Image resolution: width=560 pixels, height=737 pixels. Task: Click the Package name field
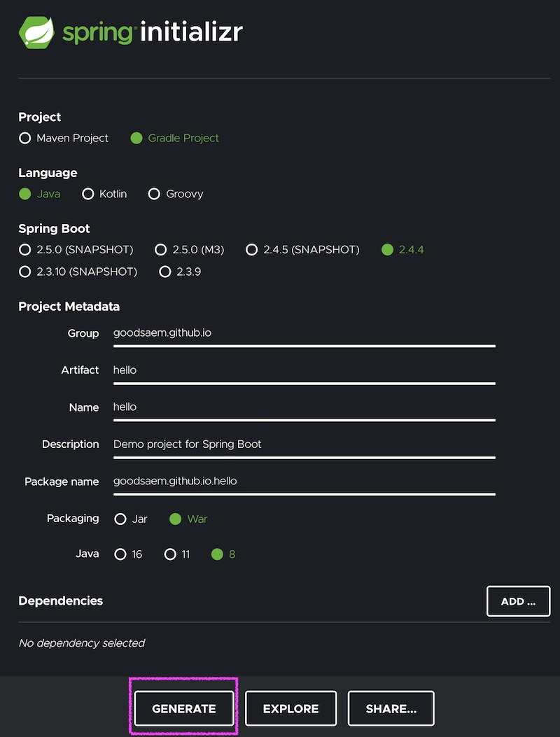(x=304, y=483)
